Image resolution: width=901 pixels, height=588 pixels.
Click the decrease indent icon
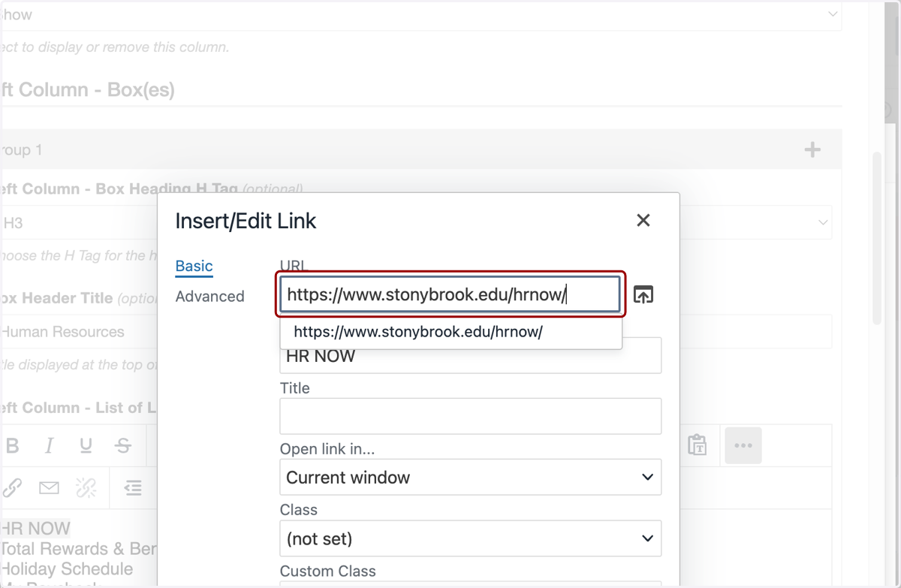click(x=133, y=488)
